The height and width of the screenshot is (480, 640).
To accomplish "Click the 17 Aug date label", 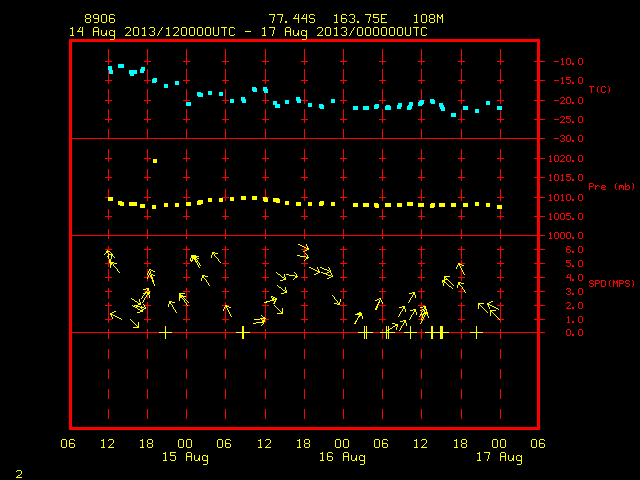I will point(499,457).
